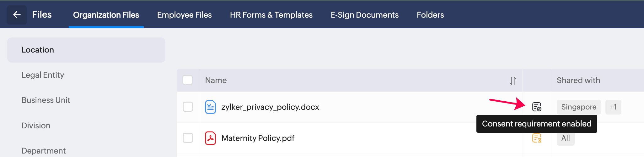Open the Folders tab

[430, 15]
